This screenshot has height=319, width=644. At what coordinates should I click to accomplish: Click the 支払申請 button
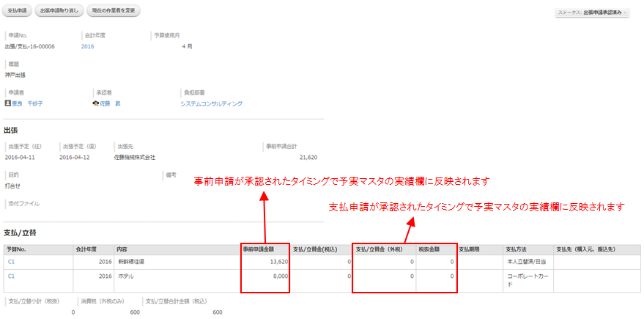pyautogui.click(x=18, y=11)
